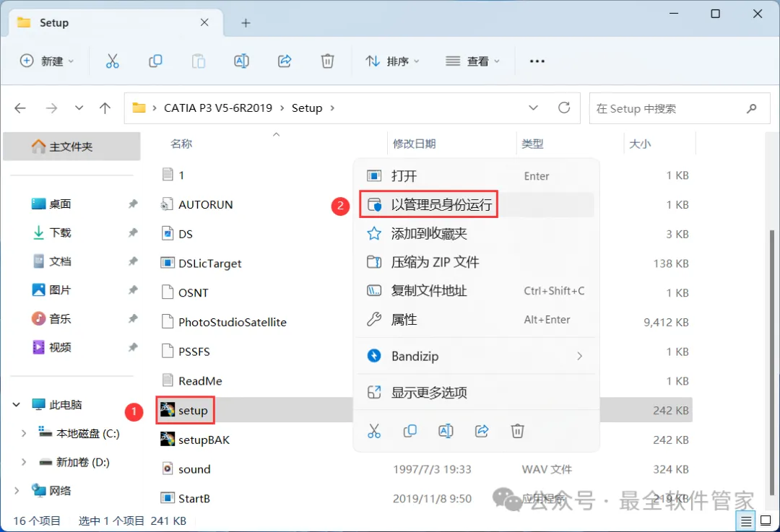This screenshot has width=780, height=532.
Task: Expand the 本地磁盘 (C:) tree node
Action: [23, 434]
